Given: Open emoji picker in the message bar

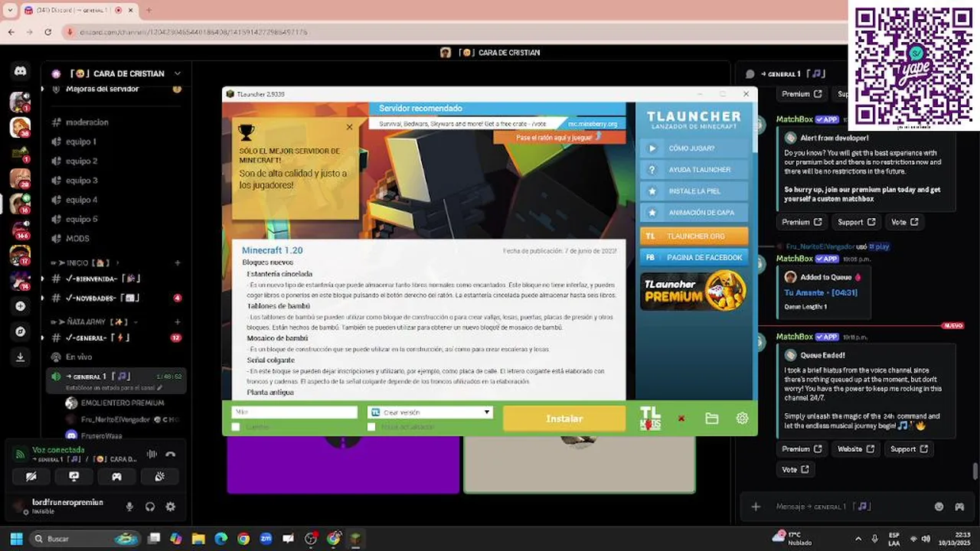Looking at the screenshot, I should 939,507.
